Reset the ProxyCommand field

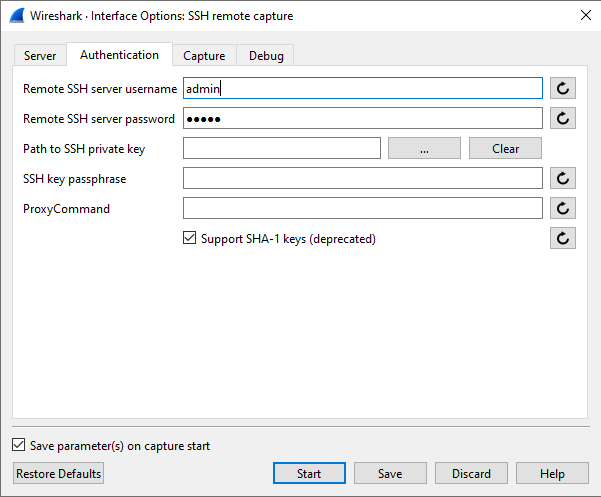pyautogui.click(x=563, y=208)
